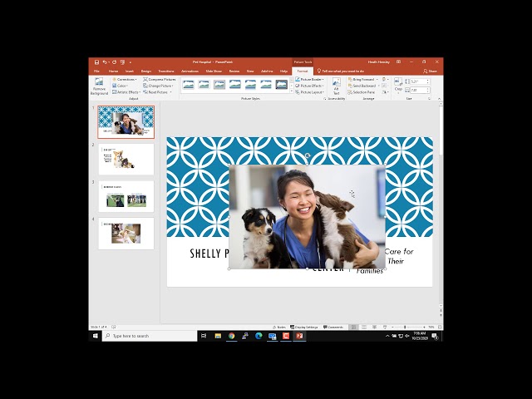532x399 pixels.
Task: Open the Picture Layout dropdown
Action: (309, 92)
